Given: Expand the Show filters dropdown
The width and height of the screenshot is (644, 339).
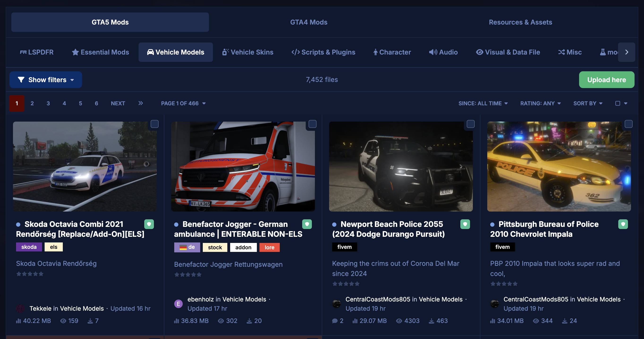Looking at the screenshot, I should (46, 80).
